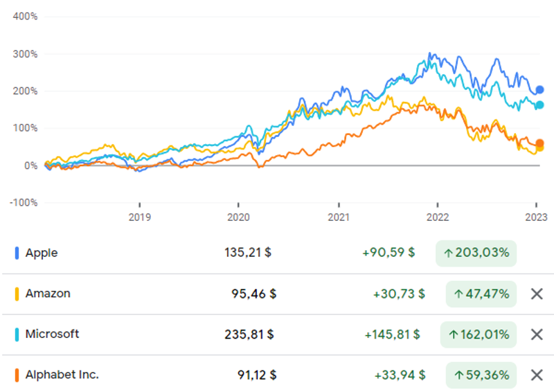Click Microsoft's cyan color marker
This screenshot has height=392, width=554.
click(17, 335)
